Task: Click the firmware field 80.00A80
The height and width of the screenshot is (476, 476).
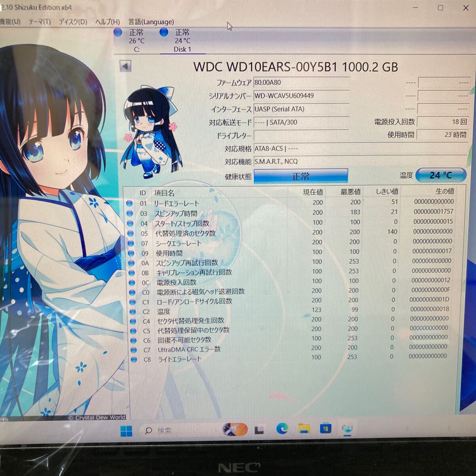Action: [301, 83]
